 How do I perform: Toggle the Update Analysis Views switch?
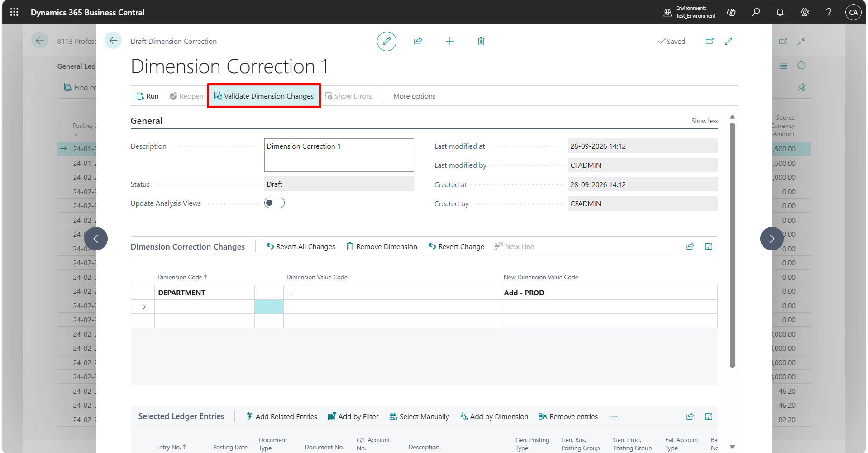[x=274, y=203]
